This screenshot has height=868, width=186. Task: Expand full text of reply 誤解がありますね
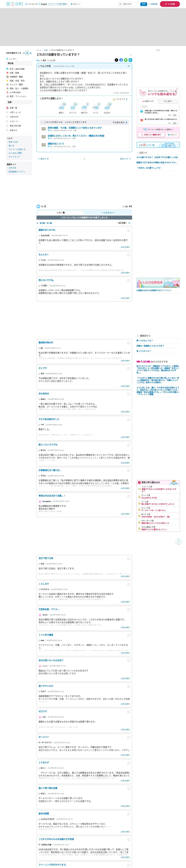[x=125, y=247]
